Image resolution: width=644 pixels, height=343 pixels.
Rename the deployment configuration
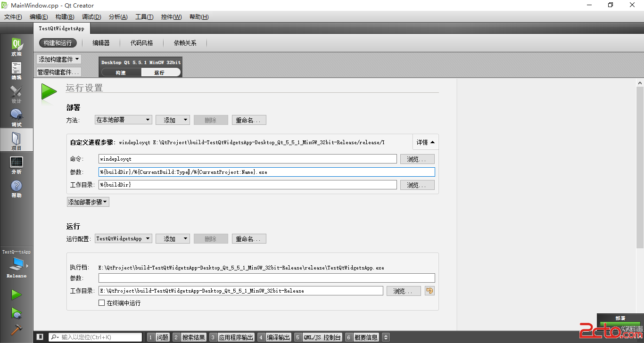(x=249, y=120)
